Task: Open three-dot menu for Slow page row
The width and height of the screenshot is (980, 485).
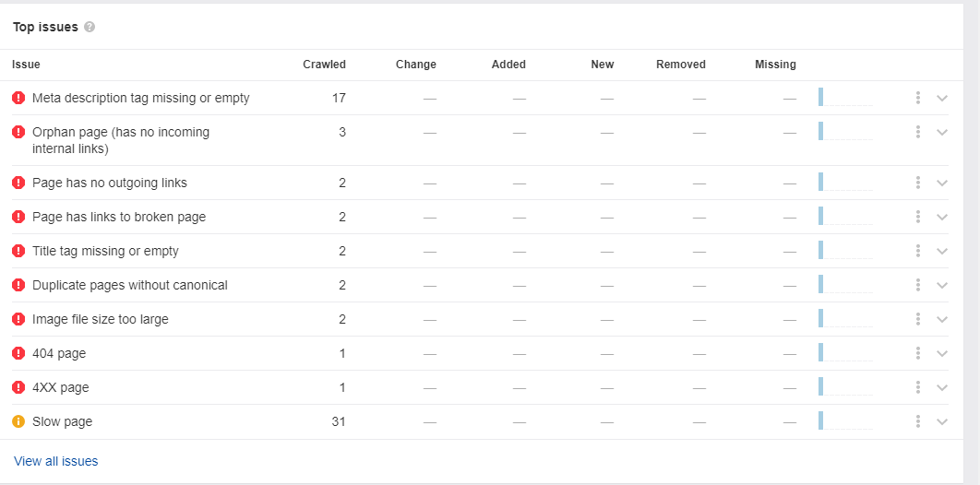Action: [917, 421]
